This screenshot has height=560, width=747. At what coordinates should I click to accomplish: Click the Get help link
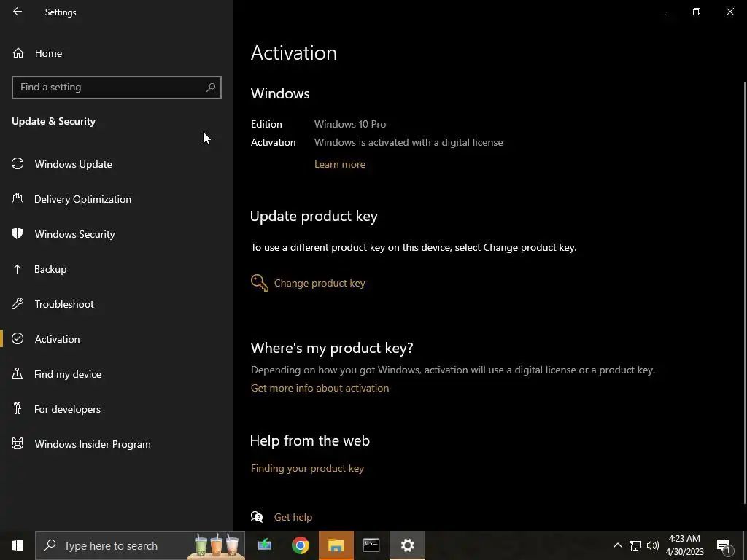[293, 517]
